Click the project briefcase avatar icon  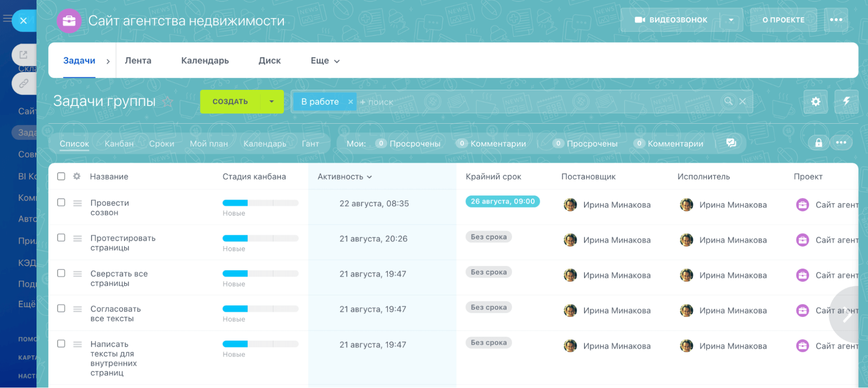pyautogui.click(x=69, y=20)
